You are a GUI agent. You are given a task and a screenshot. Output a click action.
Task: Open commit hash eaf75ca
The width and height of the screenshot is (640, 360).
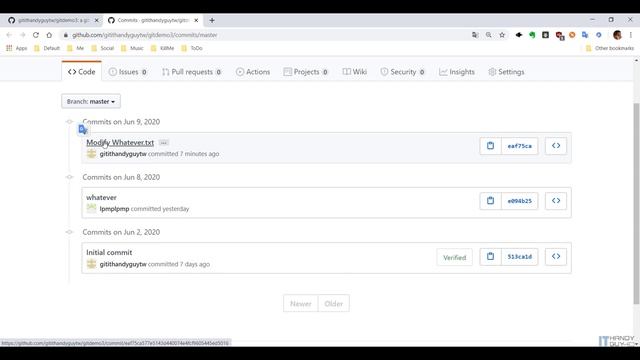coord(520,146)
